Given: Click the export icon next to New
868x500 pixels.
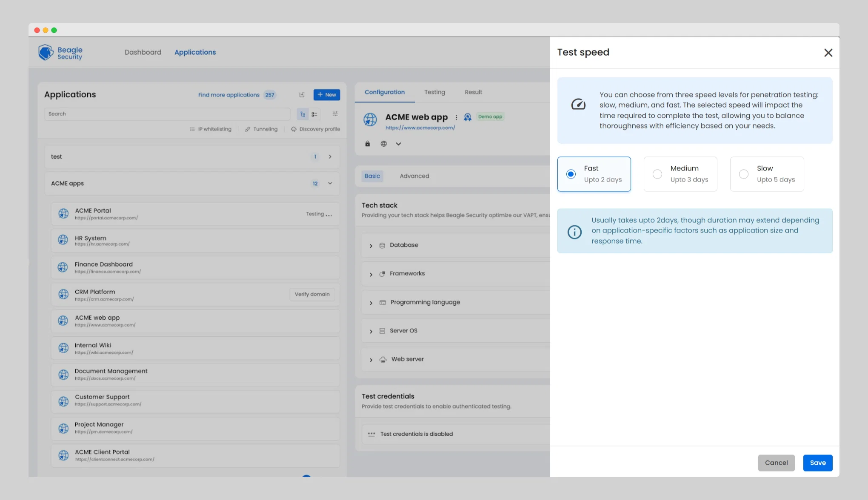Looking at the screenshot, I should 302,94.
